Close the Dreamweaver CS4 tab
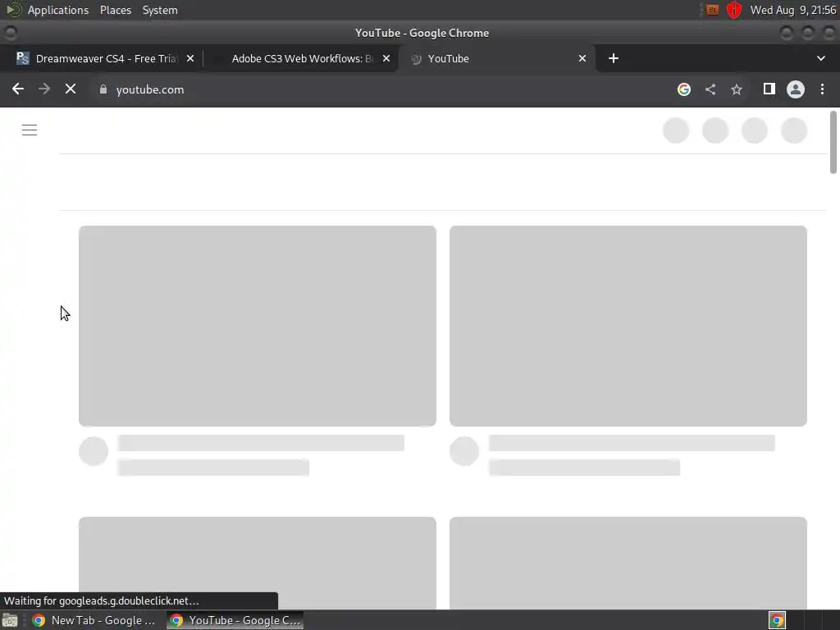 pos(190,58)
